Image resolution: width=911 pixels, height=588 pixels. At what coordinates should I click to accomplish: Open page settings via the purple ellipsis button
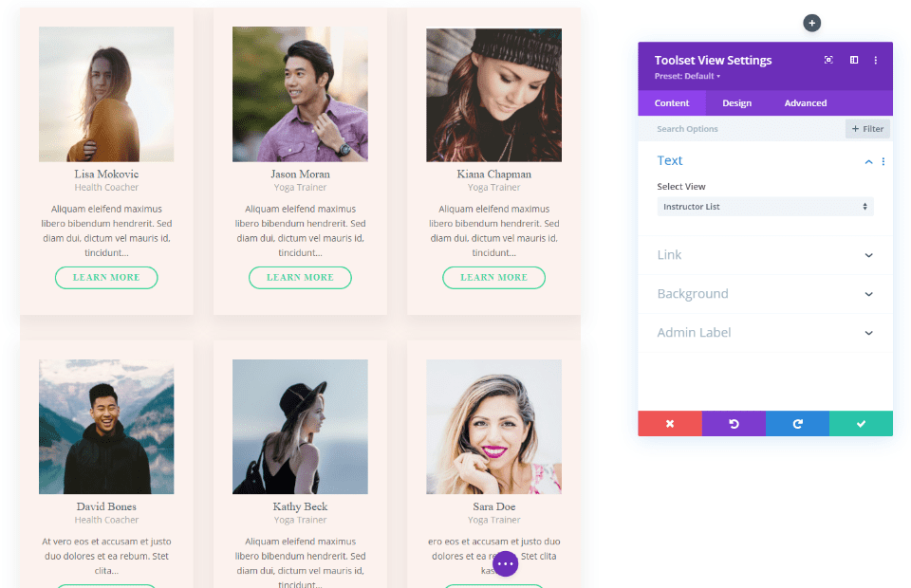(506, 563)
